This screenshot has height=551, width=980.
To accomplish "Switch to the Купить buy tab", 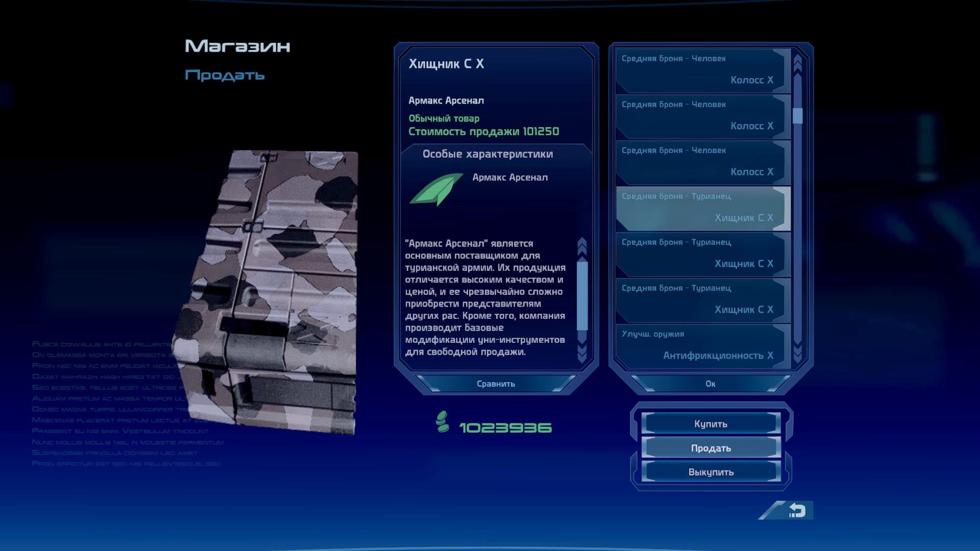I will [x=710, y=424].
